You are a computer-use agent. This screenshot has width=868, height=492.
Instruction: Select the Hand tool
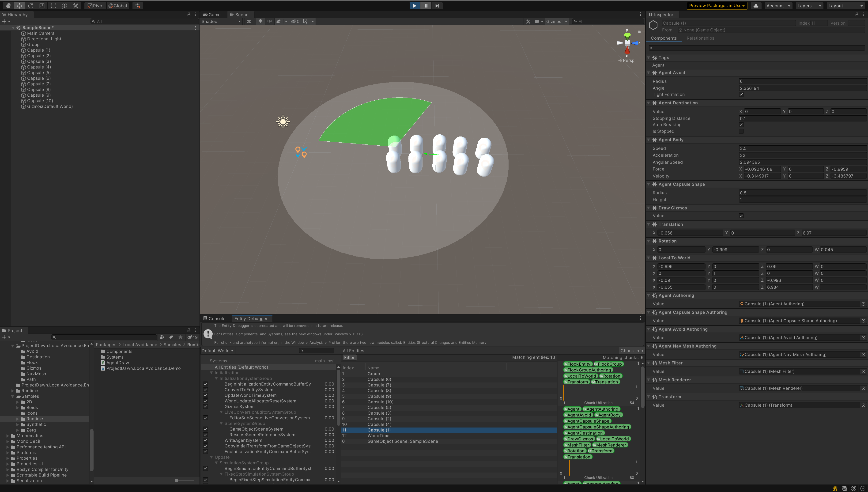tap(8, 6)
